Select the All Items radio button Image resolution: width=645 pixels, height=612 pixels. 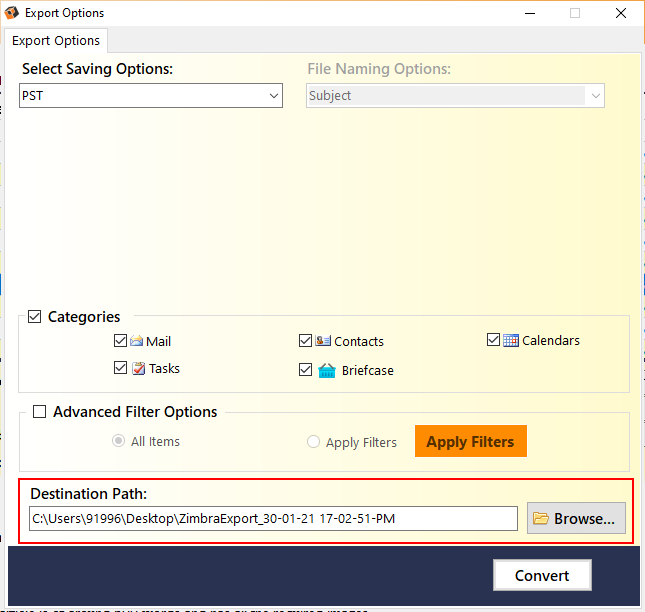(118, 441)
